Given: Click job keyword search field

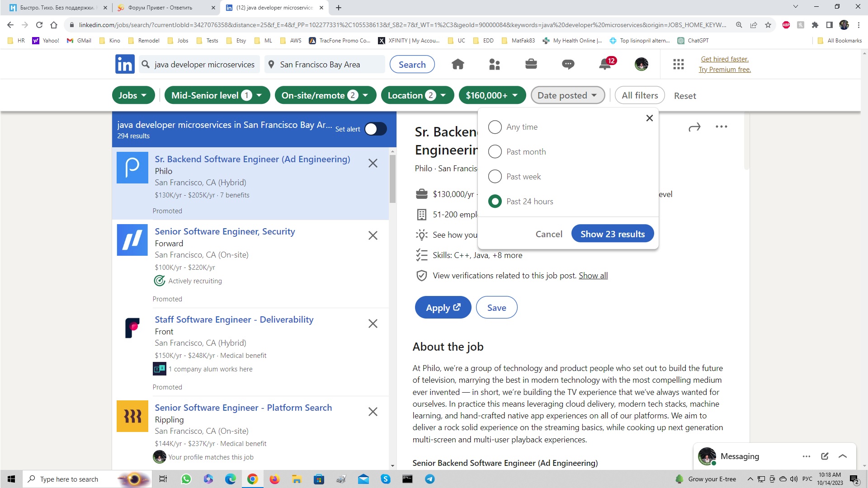Looking at the screenshot, I should 199,65.
